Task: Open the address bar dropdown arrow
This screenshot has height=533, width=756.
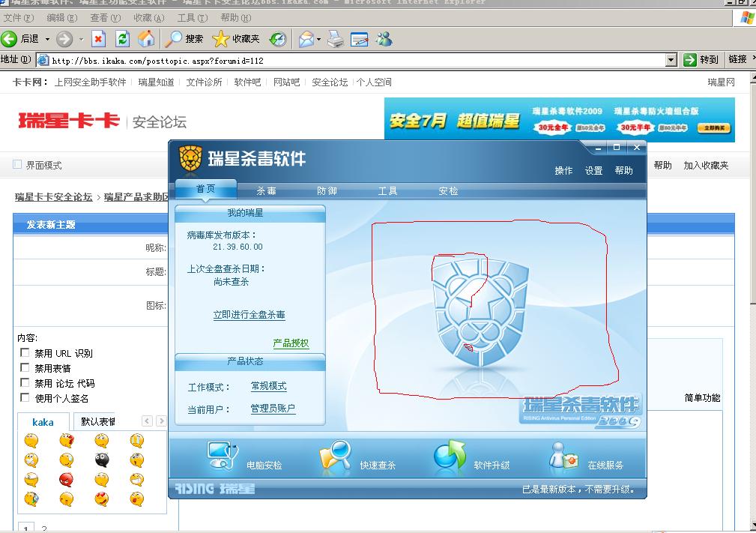Action: (x=671, y=60)
